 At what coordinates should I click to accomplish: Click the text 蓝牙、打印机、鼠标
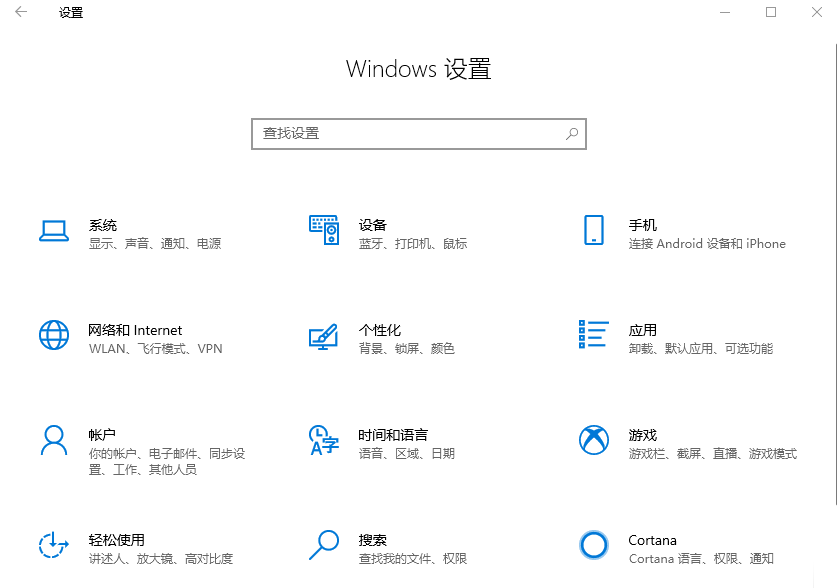413,244
